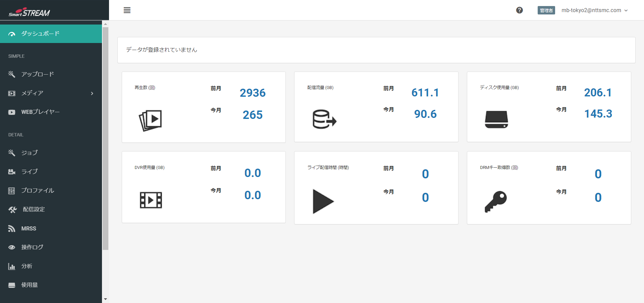
Task: Open the mb-tokyo2 account dropdown
Action: (594, 10)
